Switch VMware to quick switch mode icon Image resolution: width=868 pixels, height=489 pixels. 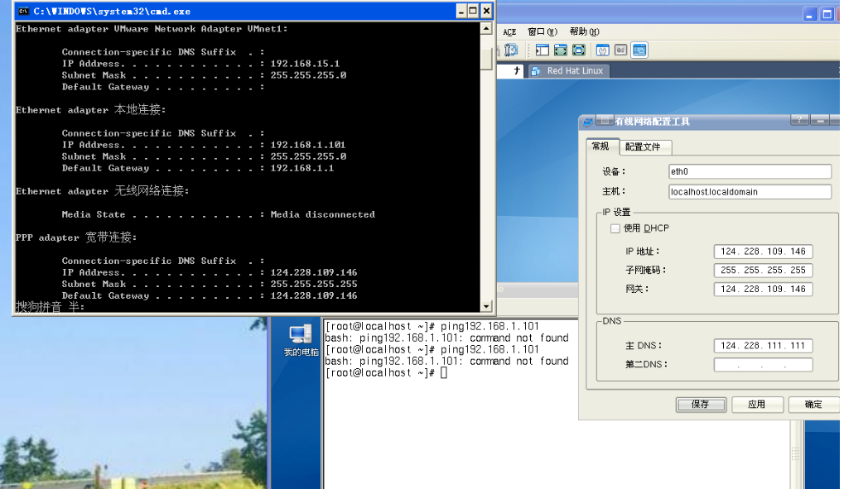coord(561,50)
